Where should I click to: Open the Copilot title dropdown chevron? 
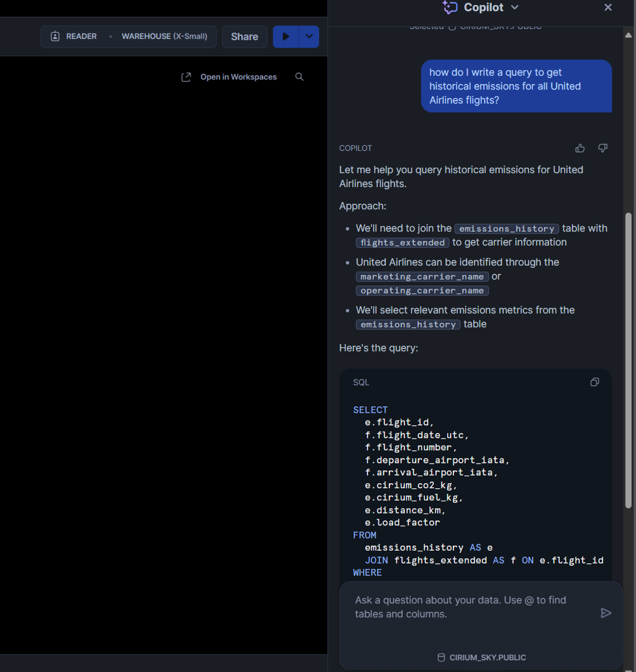coord(514,8)
